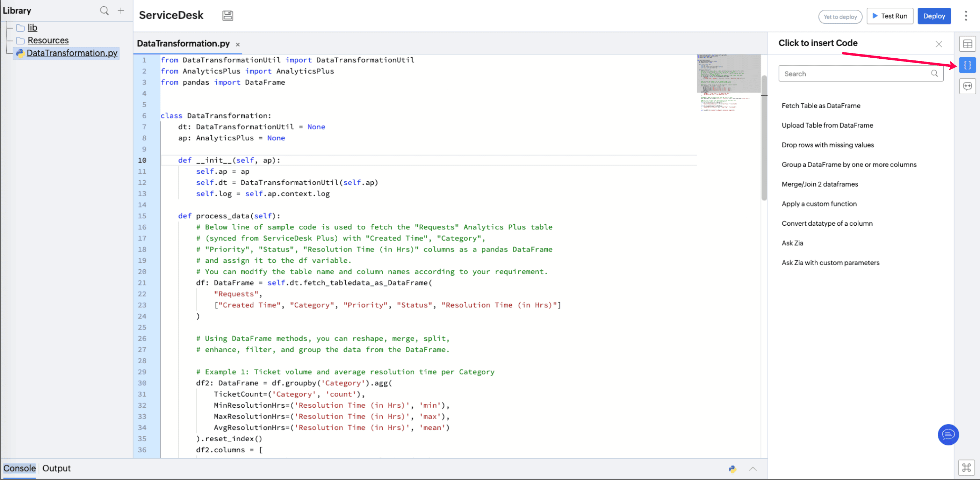Open the blue live chat bubble
Viewport: 980px width, 480px height.
click(948, 434)
